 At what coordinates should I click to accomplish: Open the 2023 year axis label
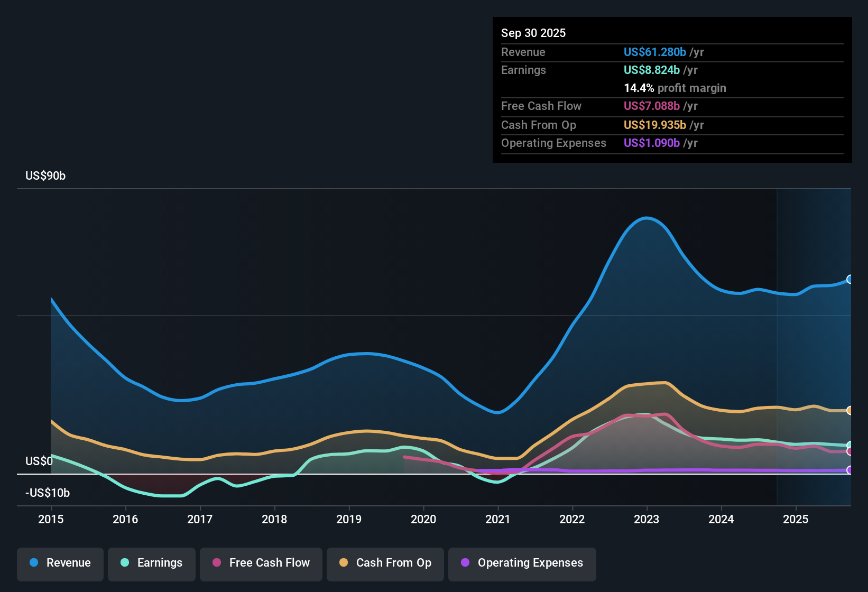pyautogui.click(x=647, y=520)
